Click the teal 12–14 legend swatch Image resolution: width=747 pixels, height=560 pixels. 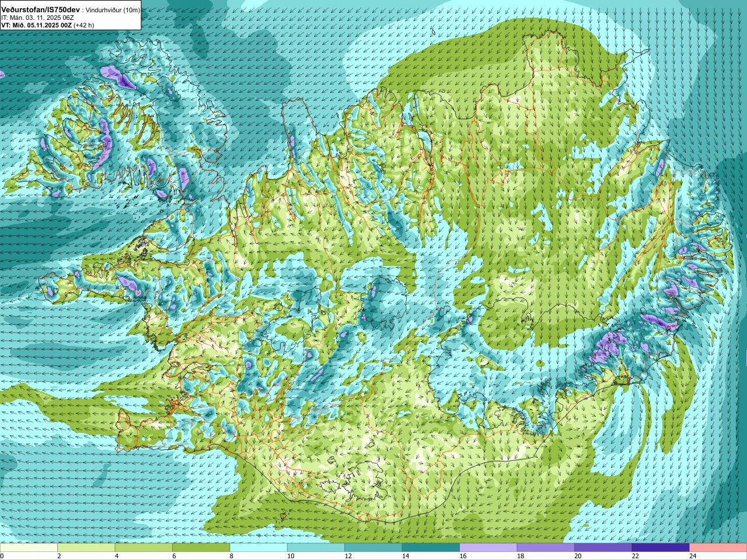pyautogui.click(x=373, y=548)
